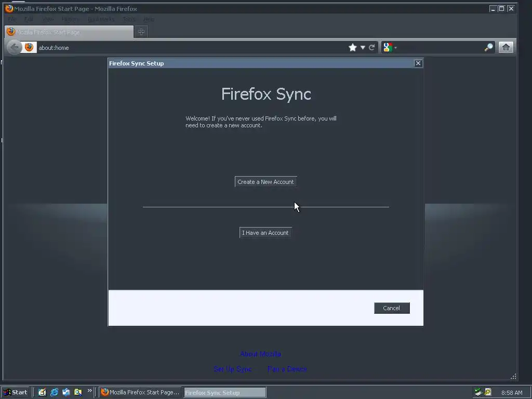This screenshot has width=532, height=399.
Task: Open the History menu
Action: click(x=70, y=19)
